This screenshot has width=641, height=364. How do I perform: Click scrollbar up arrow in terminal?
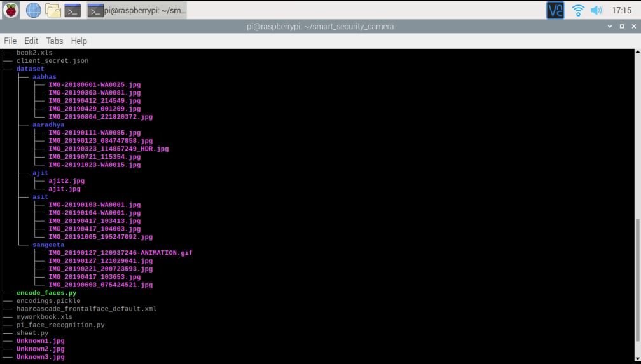(x=637, y=52)
